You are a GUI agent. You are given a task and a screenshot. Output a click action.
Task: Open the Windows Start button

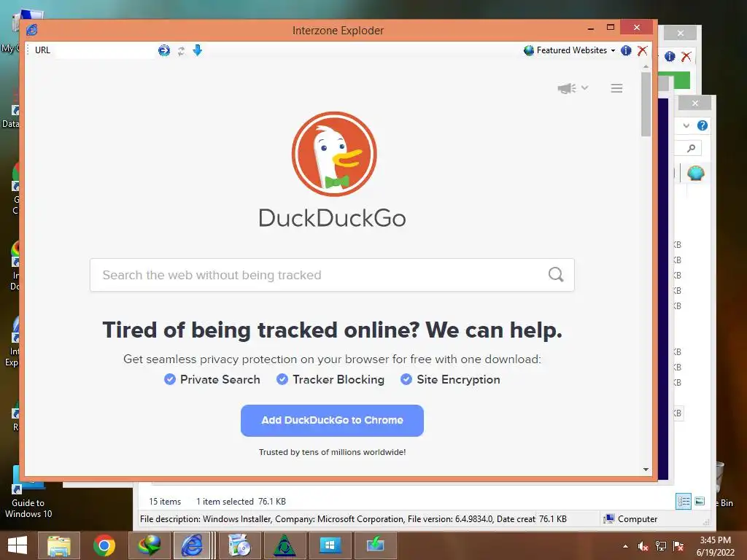click(18, 545)
